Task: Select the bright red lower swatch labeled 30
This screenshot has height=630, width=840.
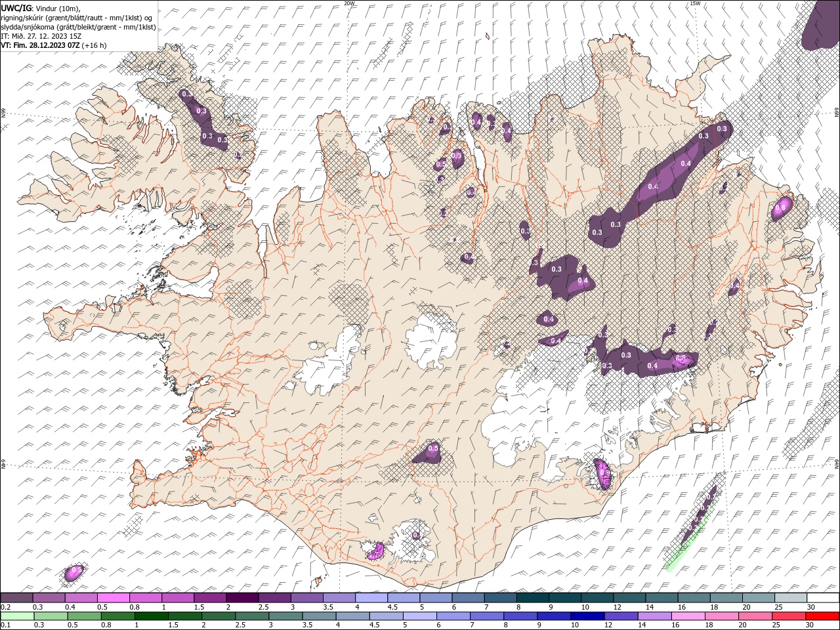Action: pyautogui.click(x=822, y=616)
